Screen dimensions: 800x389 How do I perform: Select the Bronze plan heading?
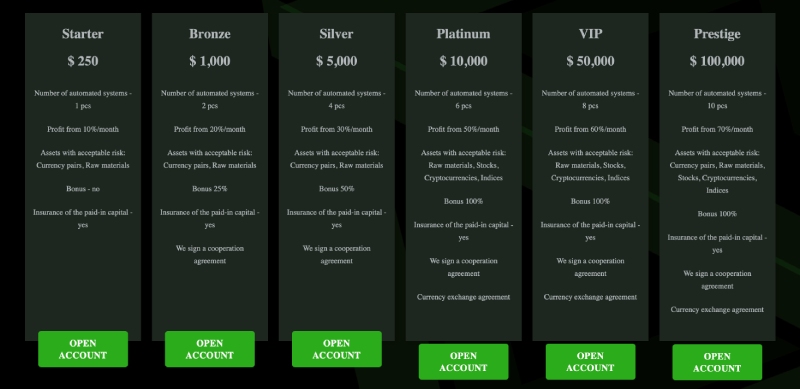click(x=210, y=34)
